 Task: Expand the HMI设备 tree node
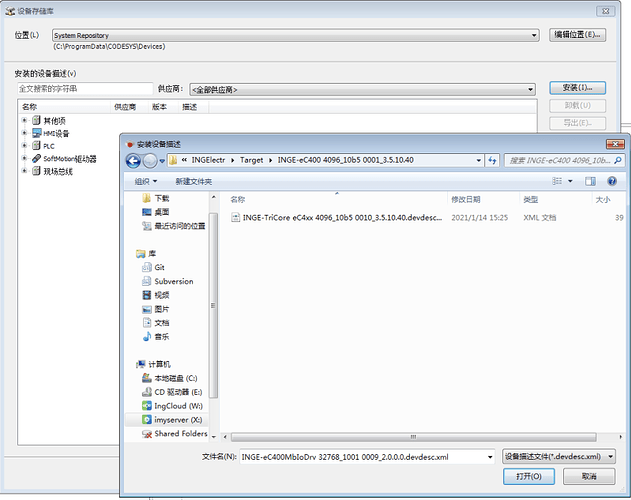(x=24, y=133)
